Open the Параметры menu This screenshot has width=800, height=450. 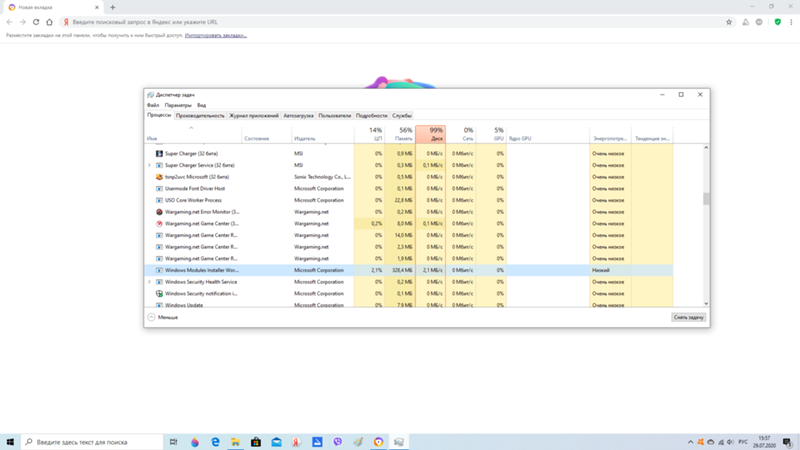pos(178,105)
